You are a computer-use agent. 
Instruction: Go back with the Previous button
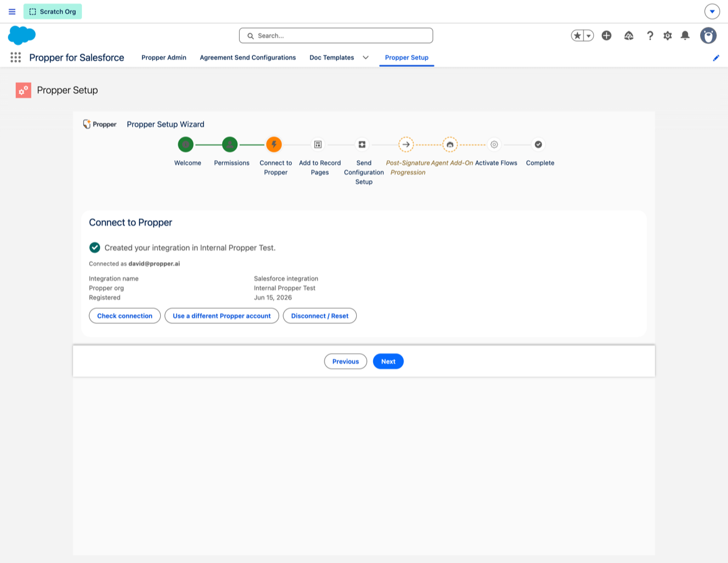[346, 362]
